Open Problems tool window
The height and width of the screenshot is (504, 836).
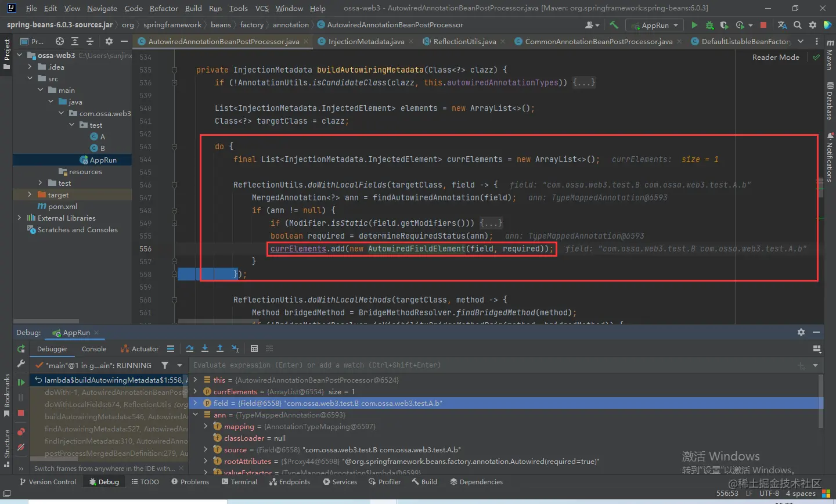coord(190,482)
